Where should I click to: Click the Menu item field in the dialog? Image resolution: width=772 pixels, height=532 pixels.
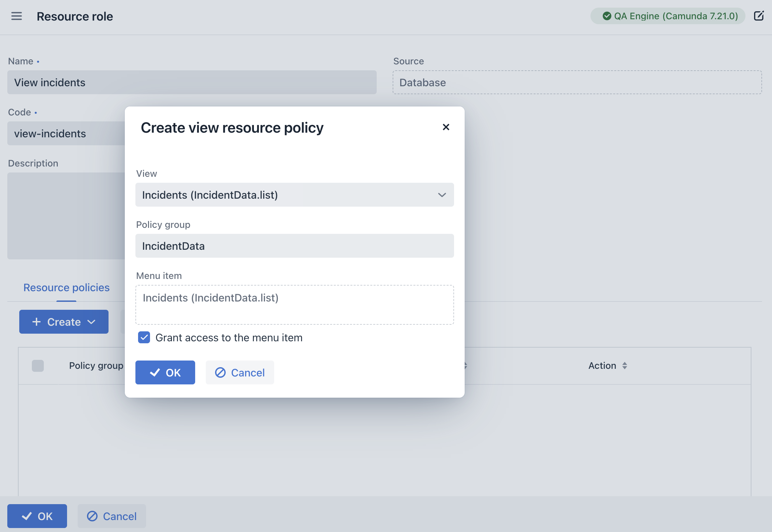(294, 305)
